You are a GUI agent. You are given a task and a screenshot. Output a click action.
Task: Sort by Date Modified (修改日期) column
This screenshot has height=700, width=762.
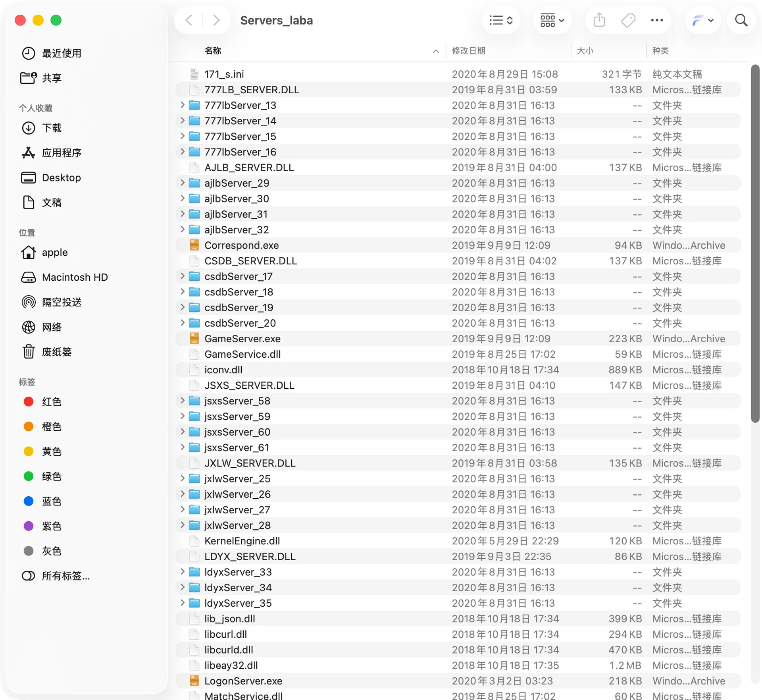[468, 51]
